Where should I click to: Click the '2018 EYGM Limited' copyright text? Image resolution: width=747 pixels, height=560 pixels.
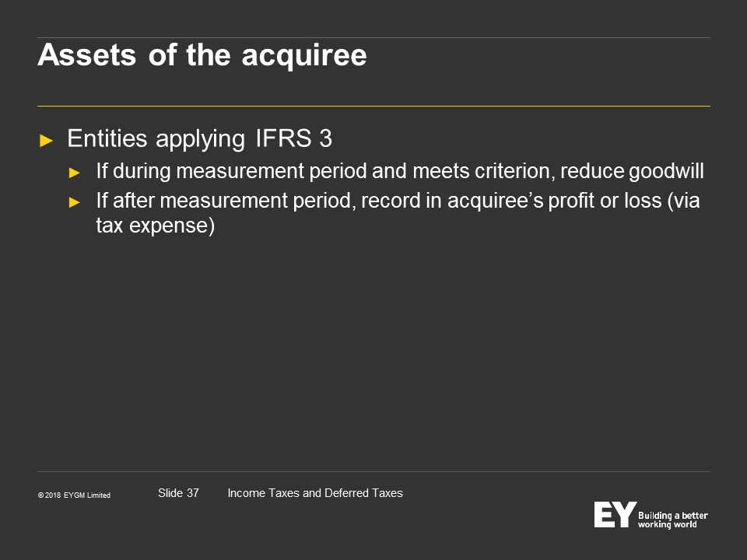(x=78, y=495)
